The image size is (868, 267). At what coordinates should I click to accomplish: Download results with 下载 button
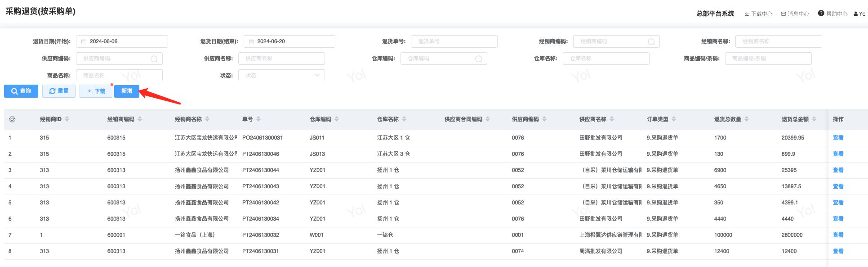96,91
